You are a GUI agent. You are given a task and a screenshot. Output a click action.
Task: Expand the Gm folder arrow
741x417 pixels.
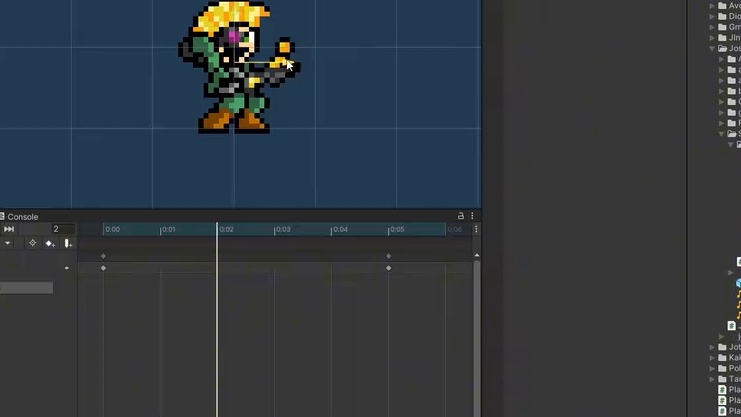tap(712, 27)
